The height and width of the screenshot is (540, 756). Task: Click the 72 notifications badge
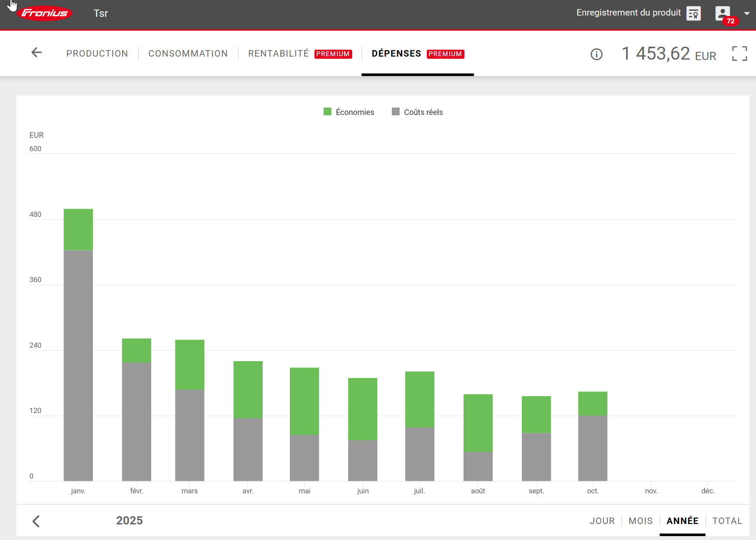(731, 21)
